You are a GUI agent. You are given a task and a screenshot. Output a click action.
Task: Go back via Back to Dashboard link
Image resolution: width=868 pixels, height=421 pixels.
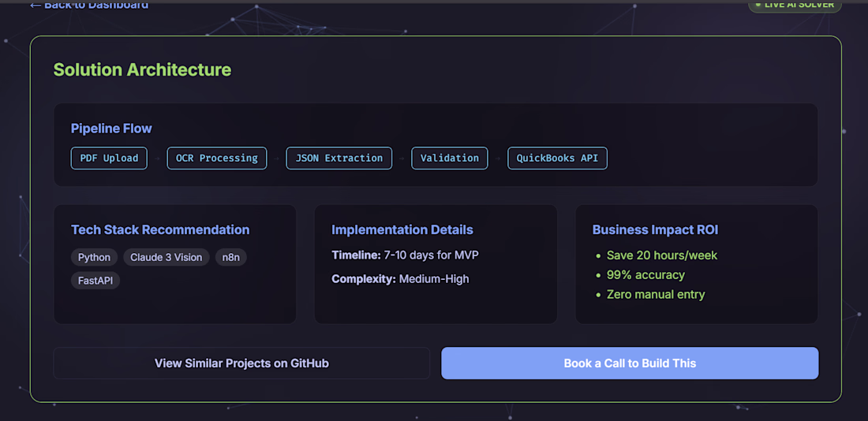[89, 5]
